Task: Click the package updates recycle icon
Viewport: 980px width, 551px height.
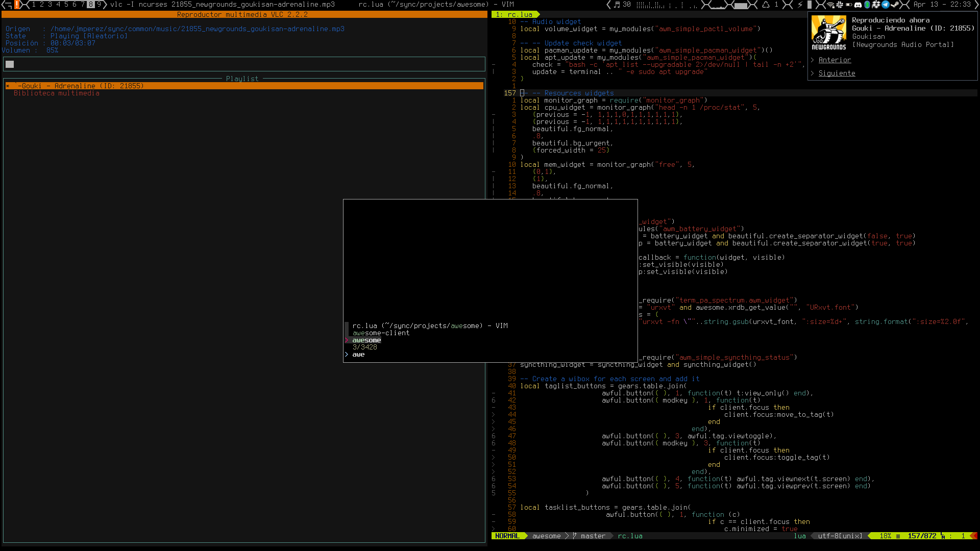Action: (766, 5)
